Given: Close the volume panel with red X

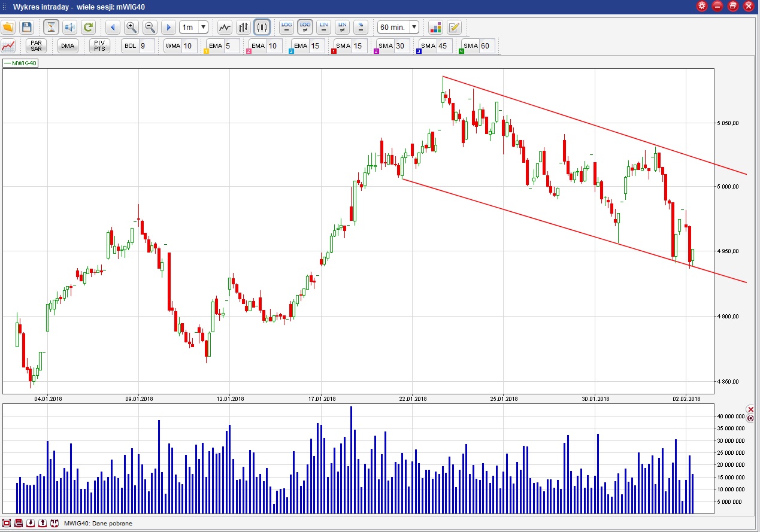Looking at the screenshot, I should (751, 409).
